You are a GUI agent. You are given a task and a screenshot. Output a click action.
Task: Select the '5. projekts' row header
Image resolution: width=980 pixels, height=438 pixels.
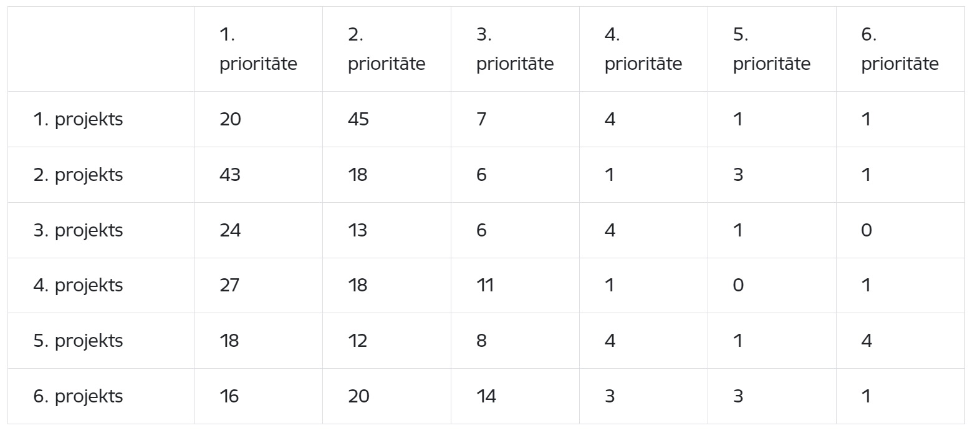tap(101, 341)
